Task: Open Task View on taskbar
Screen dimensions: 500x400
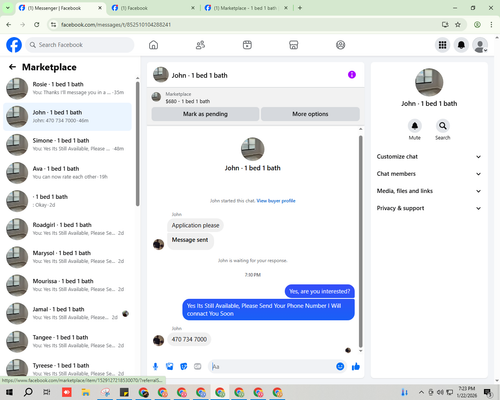Action: click(x=47, y=392)
